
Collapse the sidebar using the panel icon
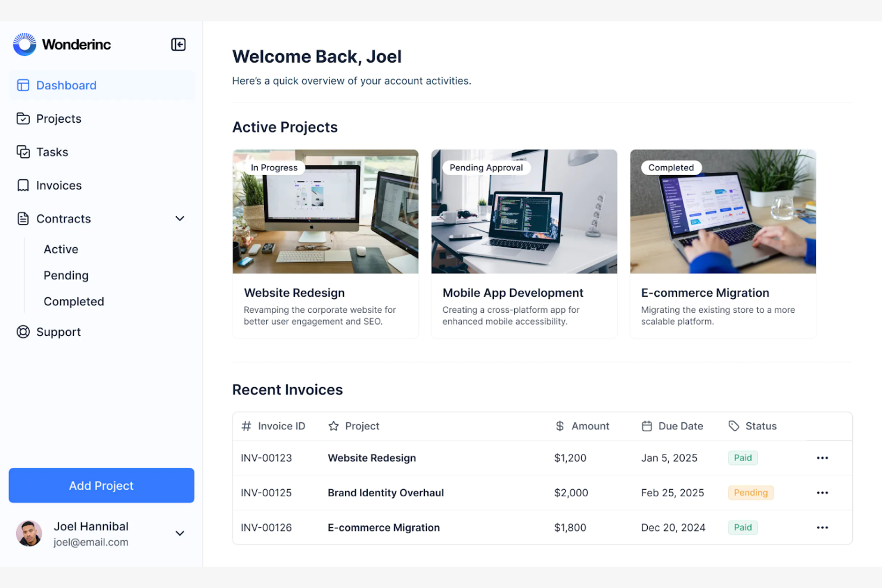[178, 44]
